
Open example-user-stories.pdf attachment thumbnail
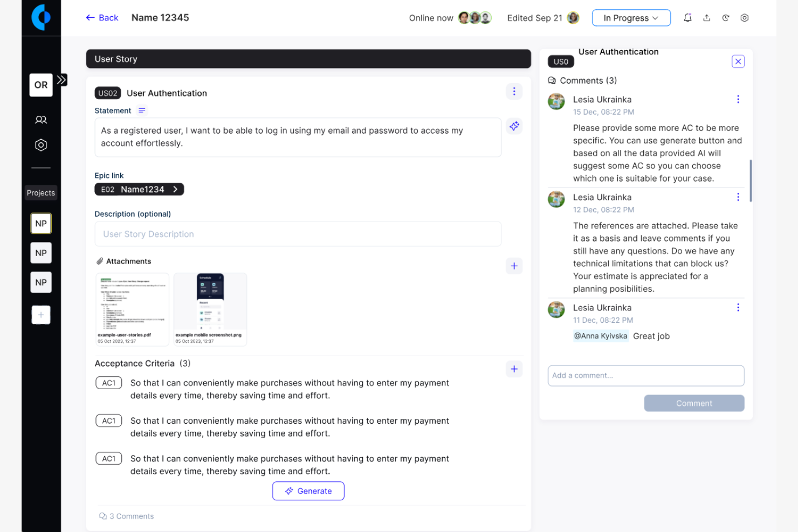coord(132,309)
